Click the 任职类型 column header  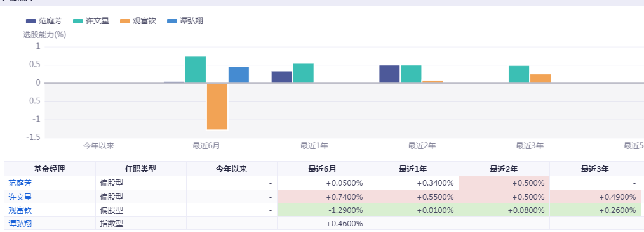pyautogui.click(x=141, y=169)
